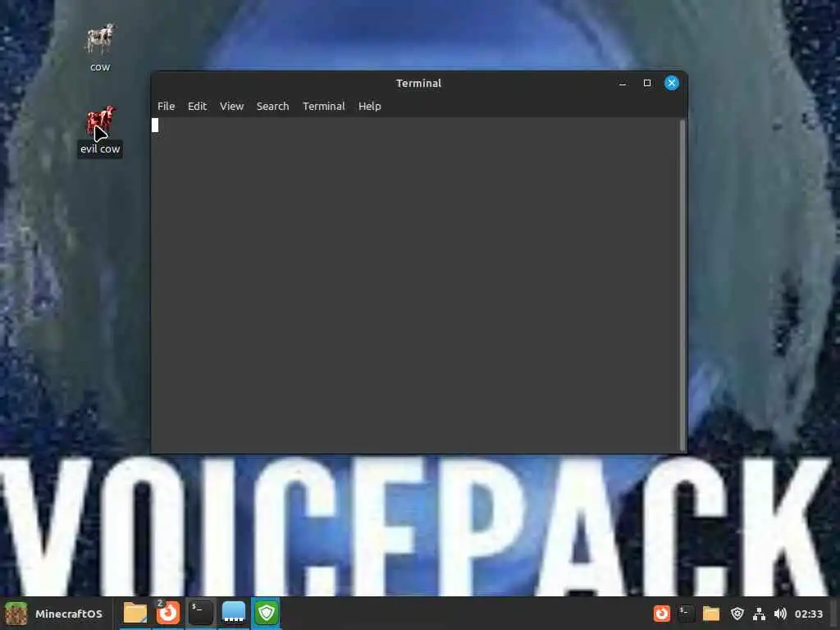This screenshot has width=840, height=630.
Task: Switch to Terminal taskbar launcher icon
Action: (201, 613)
